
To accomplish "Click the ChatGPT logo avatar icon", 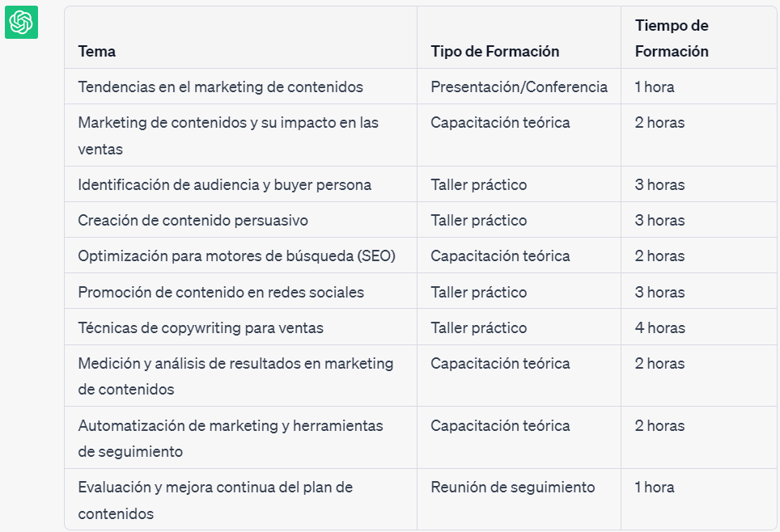I will click(x=21, y=23).
